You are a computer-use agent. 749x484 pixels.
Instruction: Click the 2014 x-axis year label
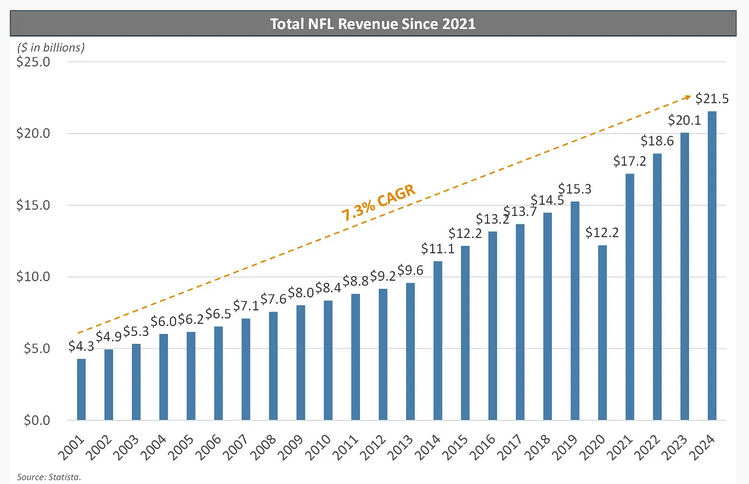(x=428, y=447)
